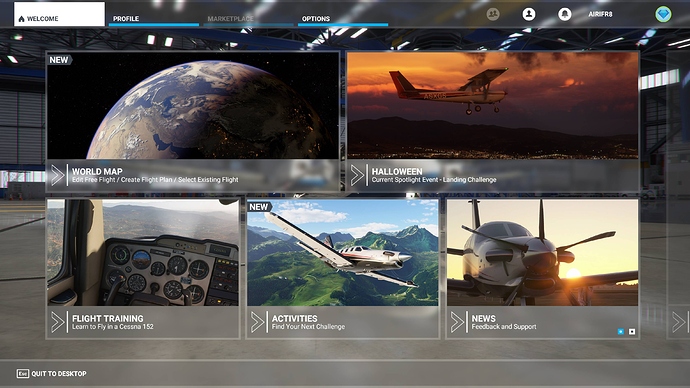Viewport: 690px width, 388px height.
Task: Click the home icon on Welcome tab
Action: tap(21, 19)
